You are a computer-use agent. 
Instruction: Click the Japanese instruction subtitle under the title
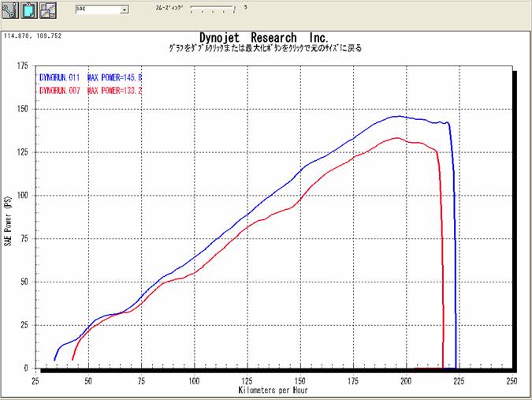click(x=266, y=48)
